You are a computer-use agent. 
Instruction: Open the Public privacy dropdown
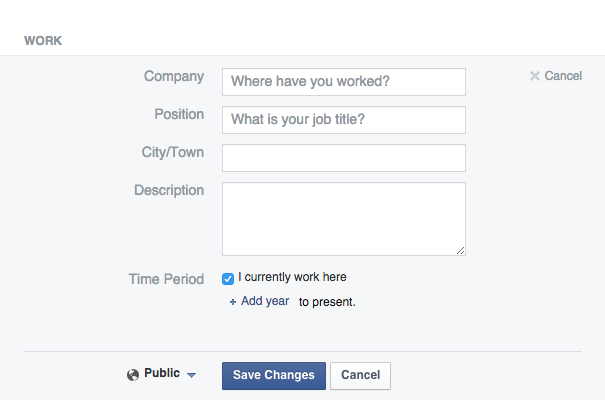pyautogui.click(x=161, y=374)
